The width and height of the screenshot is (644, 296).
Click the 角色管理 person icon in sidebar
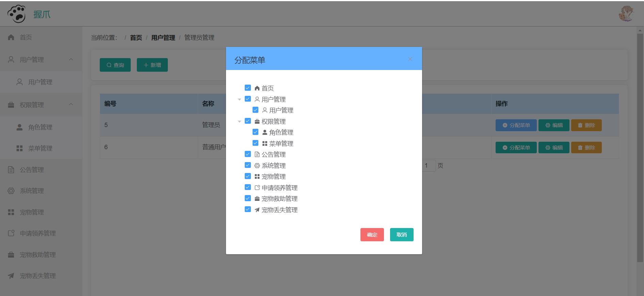point(19,127)
